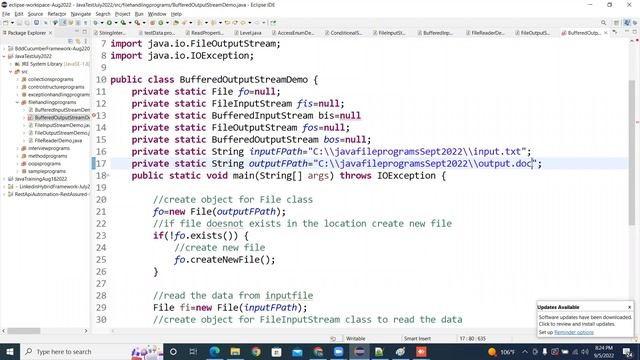Close the BufferedOutp... editor tab
The width and height of the screenshot is (640, 360).
coord(606,33)
